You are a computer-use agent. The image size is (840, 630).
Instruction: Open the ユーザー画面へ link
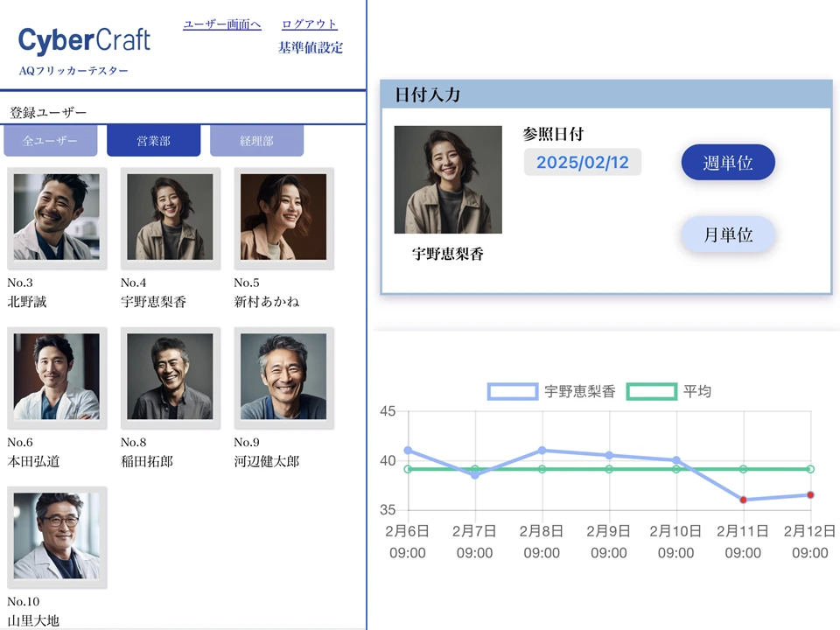pyautogui.click(x=221, y=24)
